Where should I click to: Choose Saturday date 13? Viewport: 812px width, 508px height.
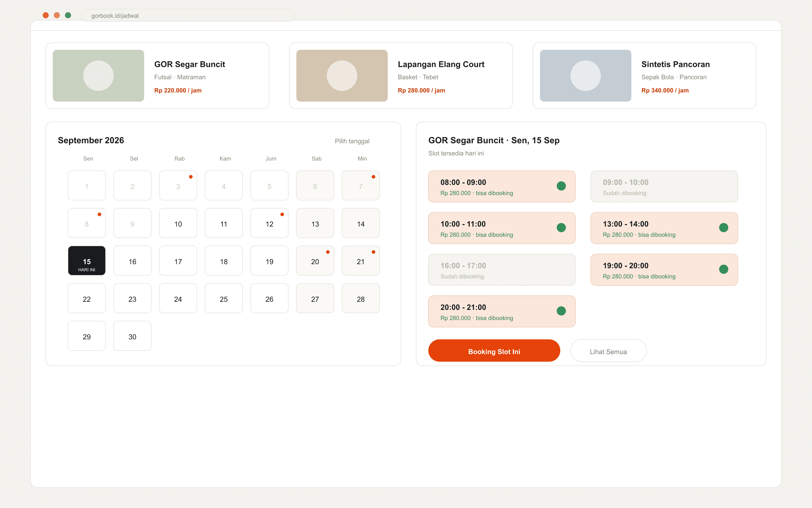315,223
